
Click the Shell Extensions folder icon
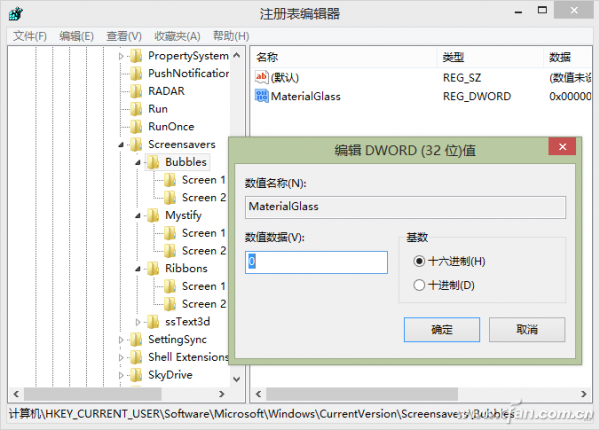click(136, 357)
